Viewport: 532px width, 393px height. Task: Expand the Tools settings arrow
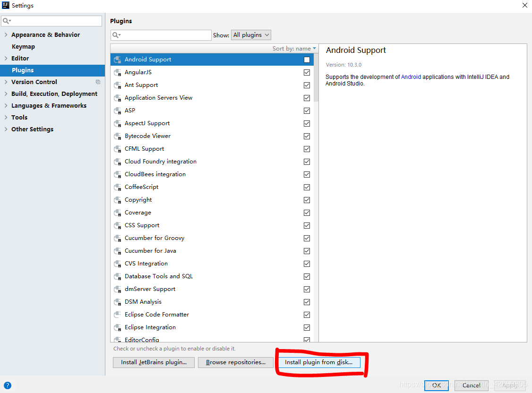6,117
